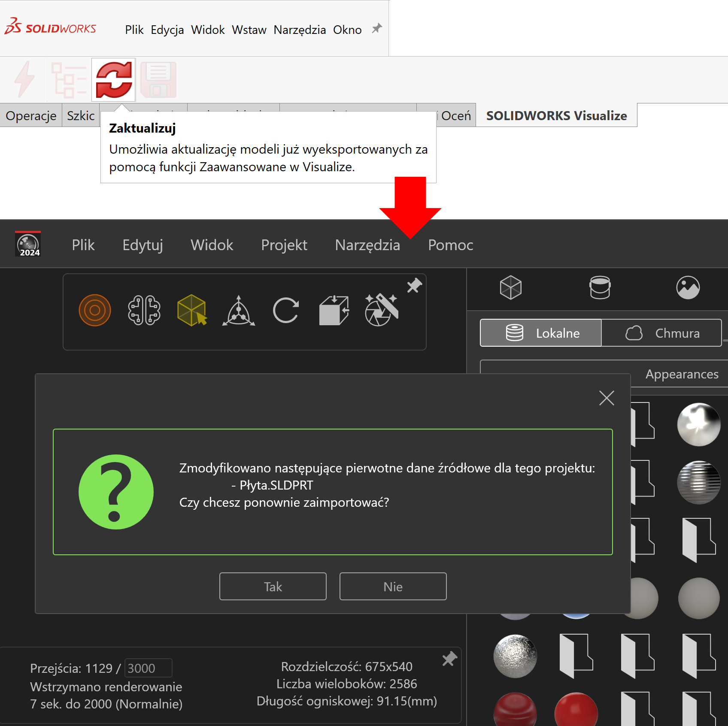The image size is (728, 726).
Task: Switch library to Lokalne
Action: tap(541, 333)
